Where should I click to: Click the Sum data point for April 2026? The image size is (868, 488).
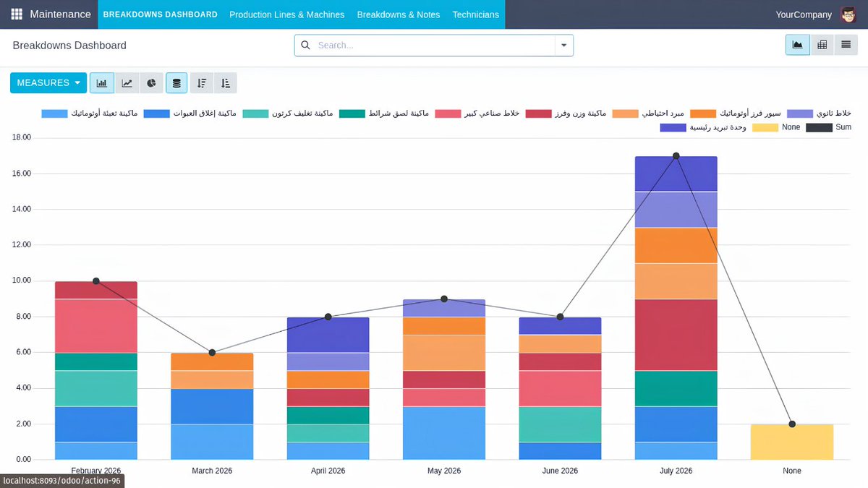tap(328, 317)
